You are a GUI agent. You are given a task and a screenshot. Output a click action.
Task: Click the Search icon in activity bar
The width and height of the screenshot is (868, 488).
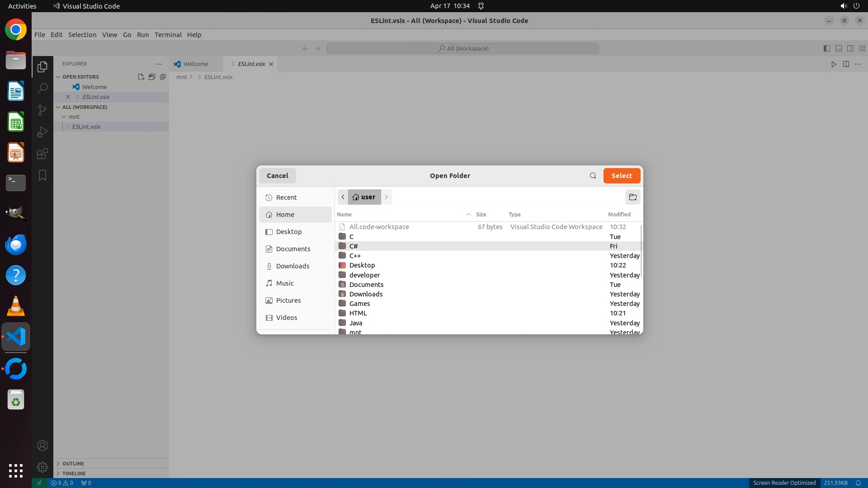pos(42,88)
